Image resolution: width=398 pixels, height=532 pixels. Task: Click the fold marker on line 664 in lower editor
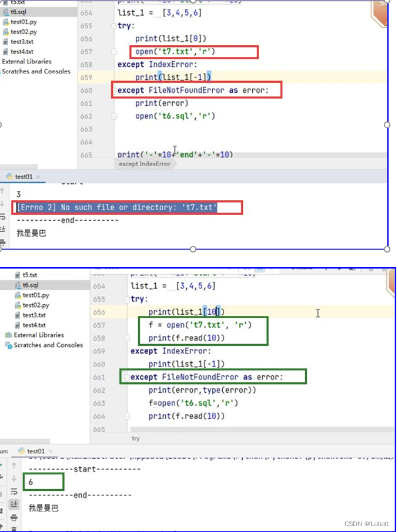(x=127, y=416)
